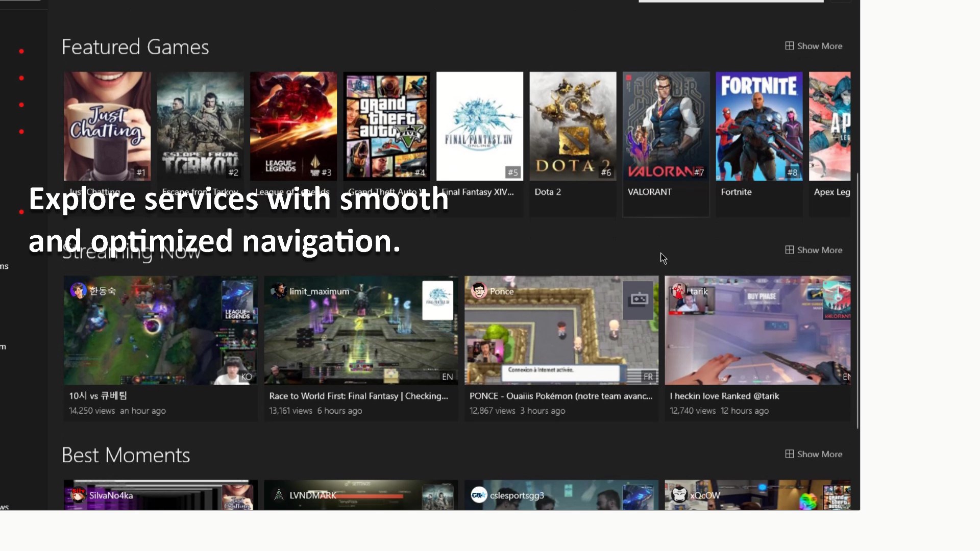Open 'I heckin love Ranked @tarik' title
The image size is (980, 551).
pos(724,396)
